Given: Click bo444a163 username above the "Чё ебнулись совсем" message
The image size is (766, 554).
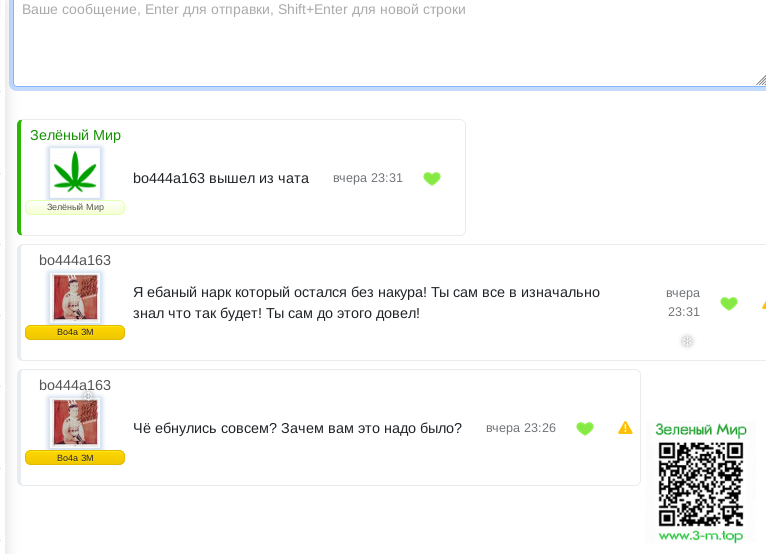Looking at the screenshot, I should 75,385.
